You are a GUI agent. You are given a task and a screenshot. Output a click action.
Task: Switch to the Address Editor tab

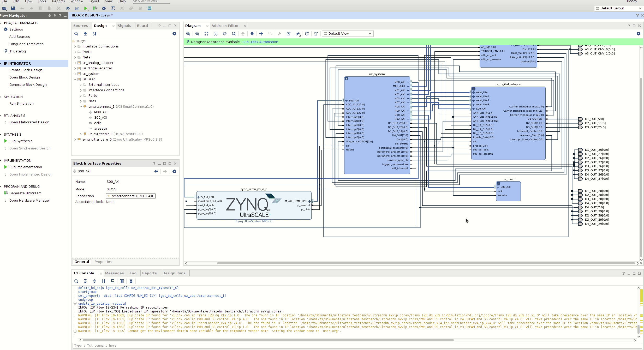[x=225, y=26]
